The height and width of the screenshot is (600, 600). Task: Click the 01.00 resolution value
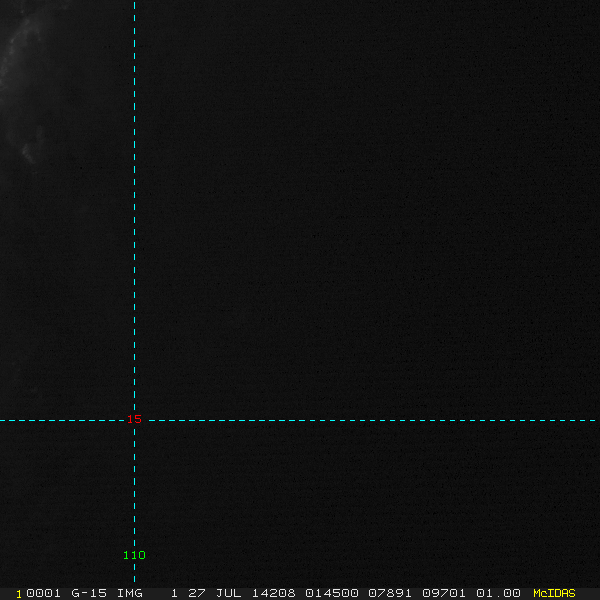[x=498, y=593]
